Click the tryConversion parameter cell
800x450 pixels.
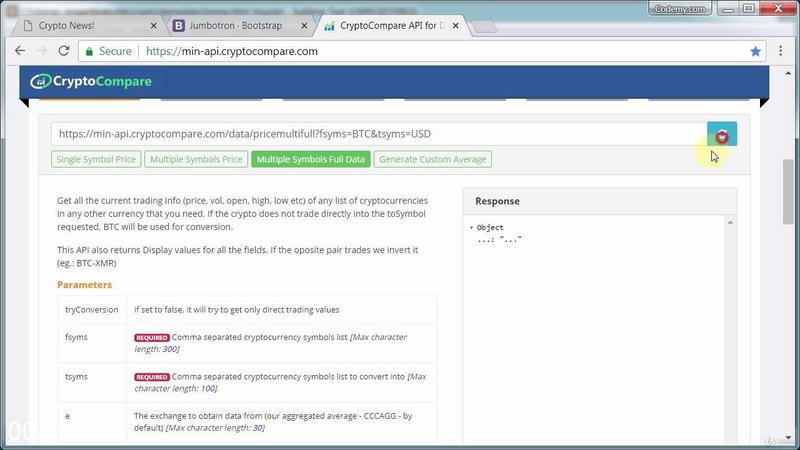tap(91, 310)
